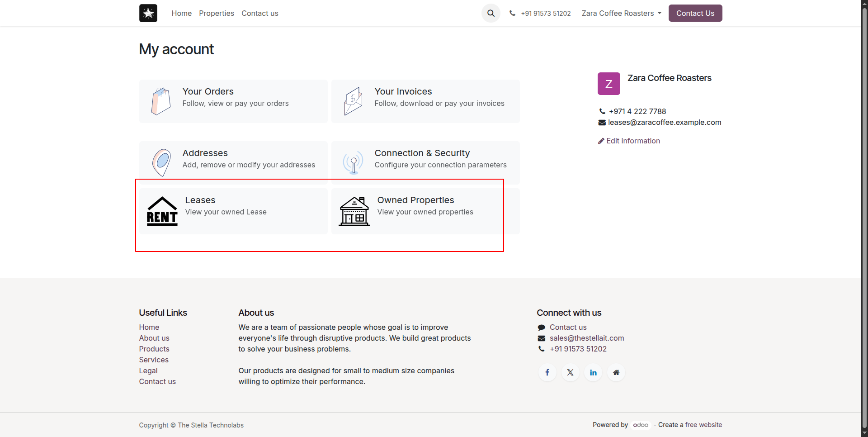This screenshot has height=437, width=868.
Task: Open the X (Twitter) social icon
Action: tap(571, 372)
